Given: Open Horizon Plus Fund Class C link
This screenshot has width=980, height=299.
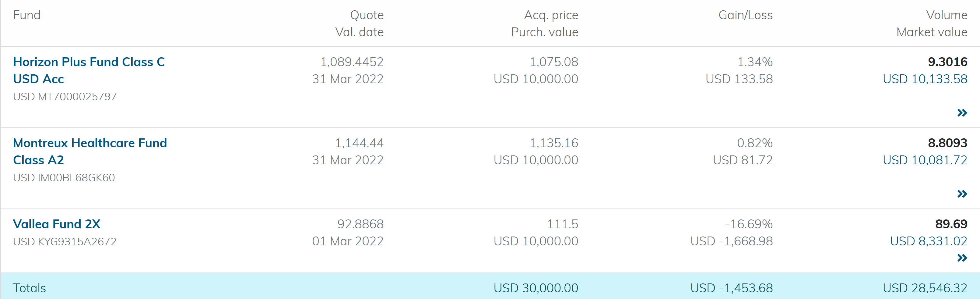Looking at the screenshot, I should click(x=89, y=70).
